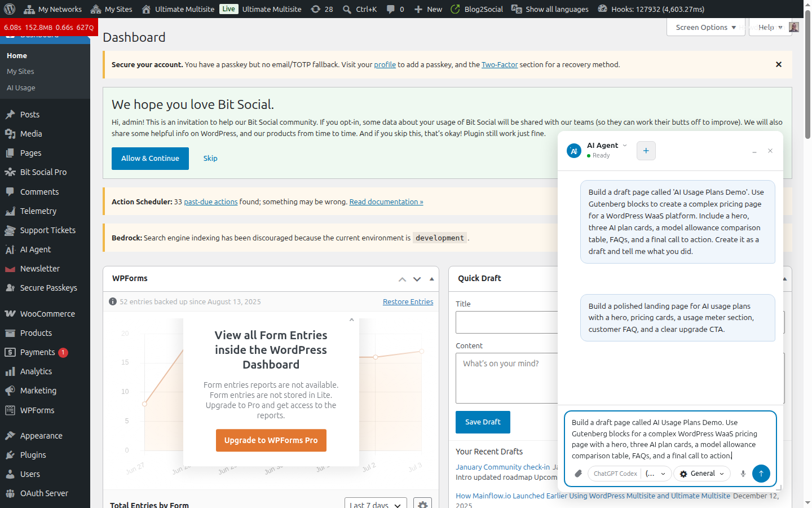Click the Restore Entries link
The width and height of the screenshot is (812, 508).
408,302
